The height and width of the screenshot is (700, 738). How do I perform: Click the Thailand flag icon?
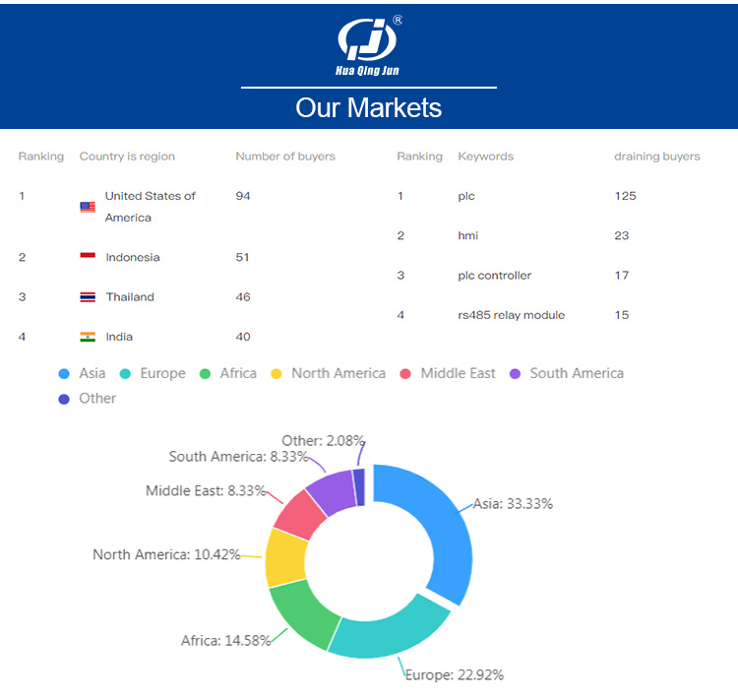click(88, 297)
